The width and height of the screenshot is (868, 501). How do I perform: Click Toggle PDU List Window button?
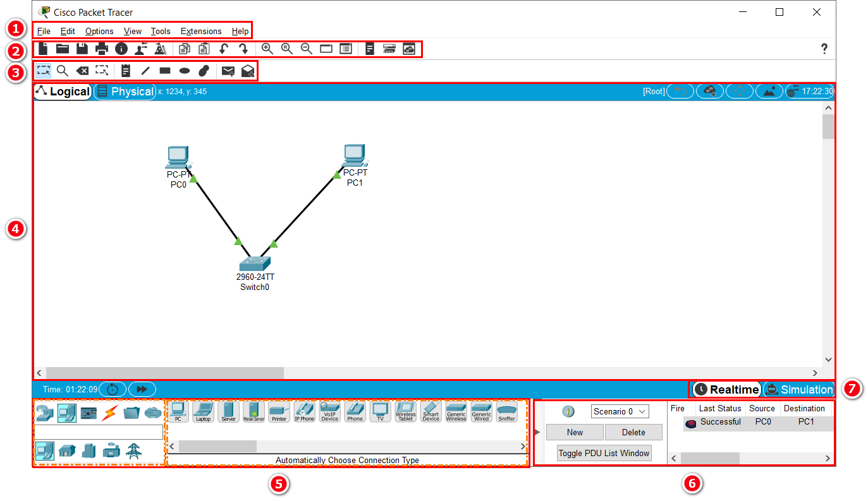click(604, 453)
